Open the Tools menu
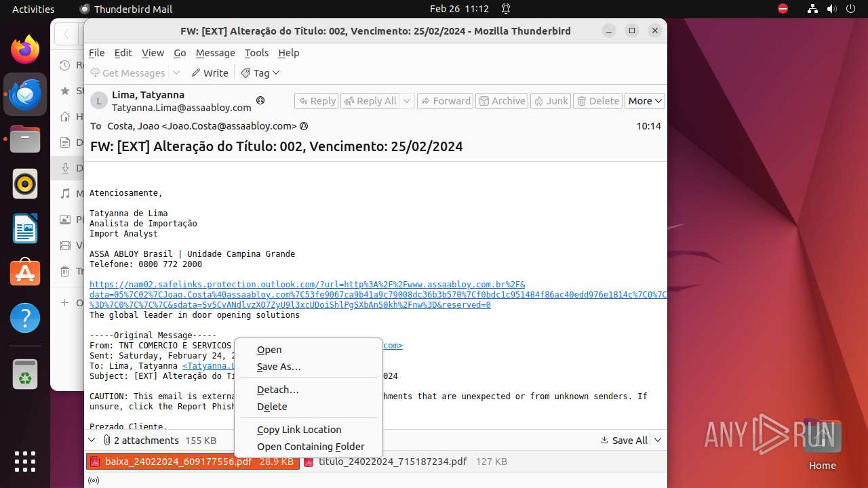 click(x=256, y=53)
